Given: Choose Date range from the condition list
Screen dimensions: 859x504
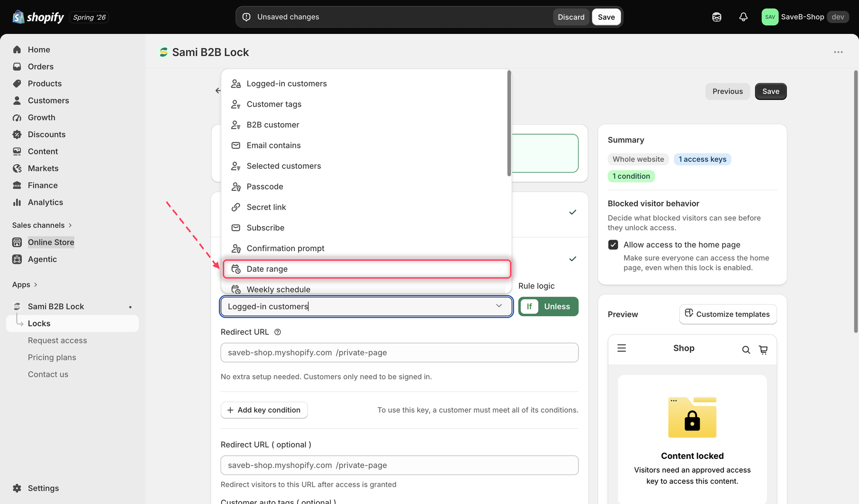Looking at the screenshot, I should click(367, 269).
